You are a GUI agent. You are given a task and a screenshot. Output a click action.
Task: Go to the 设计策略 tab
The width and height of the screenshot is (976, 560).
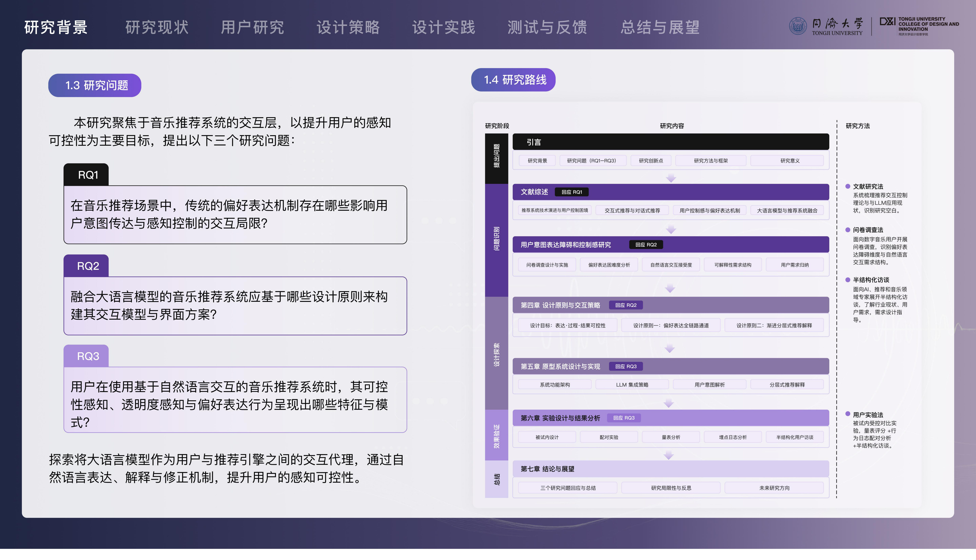[x=348, y=27]
